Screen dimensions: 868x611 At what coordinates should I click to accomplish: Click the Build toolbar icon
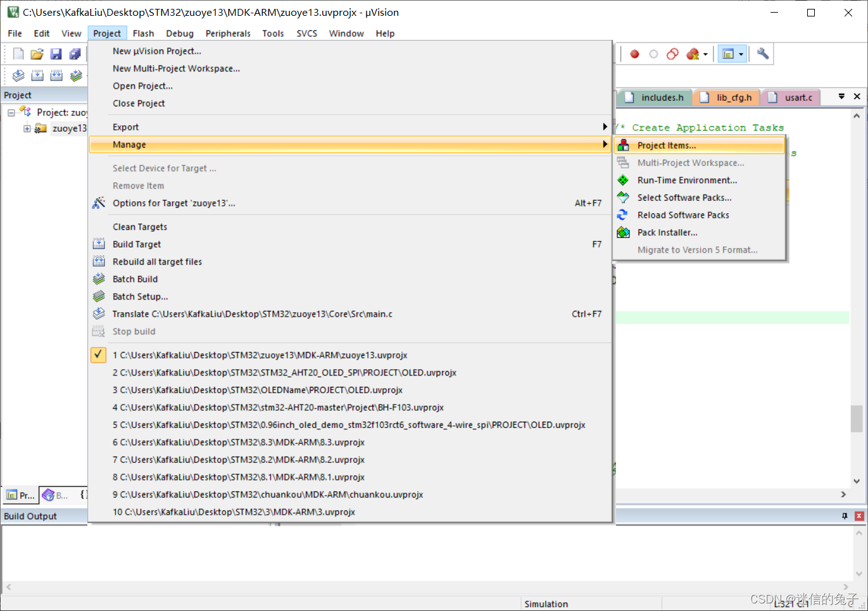pos(37,75)
